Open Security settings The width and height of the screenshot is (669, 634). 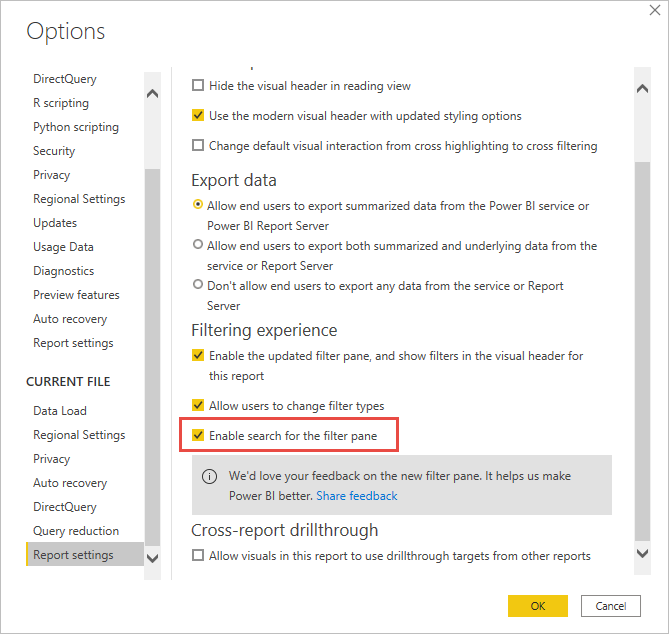54,151
